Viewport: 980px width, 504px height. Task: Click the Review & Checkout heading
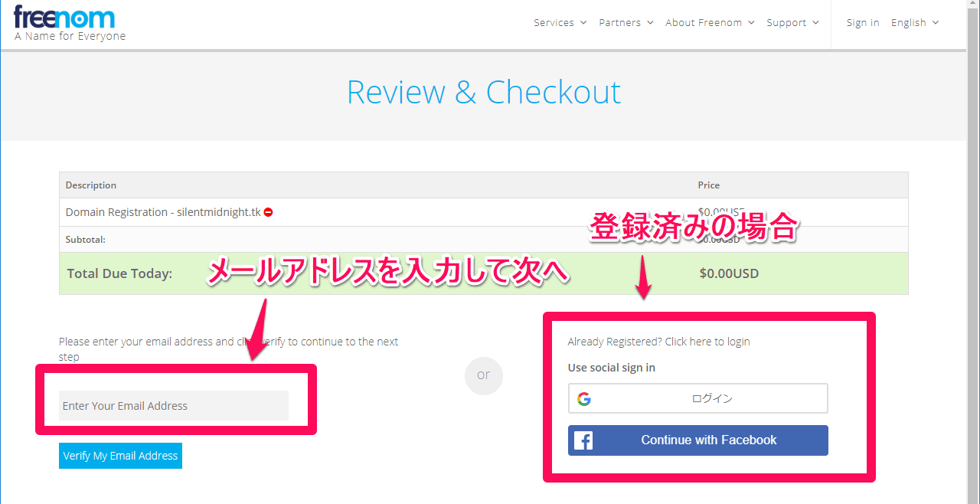[x=484, y=92]
